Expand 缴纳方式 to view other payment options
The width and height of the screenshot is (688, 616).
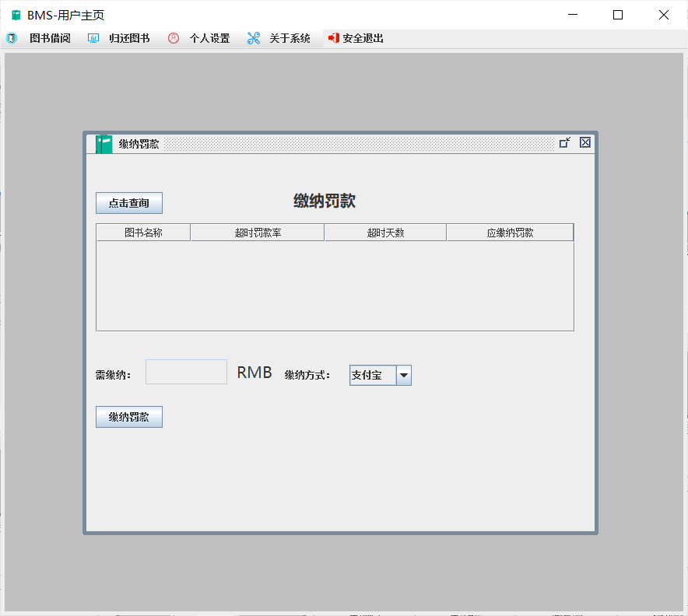pyautogui.click(x=404, y=375)
